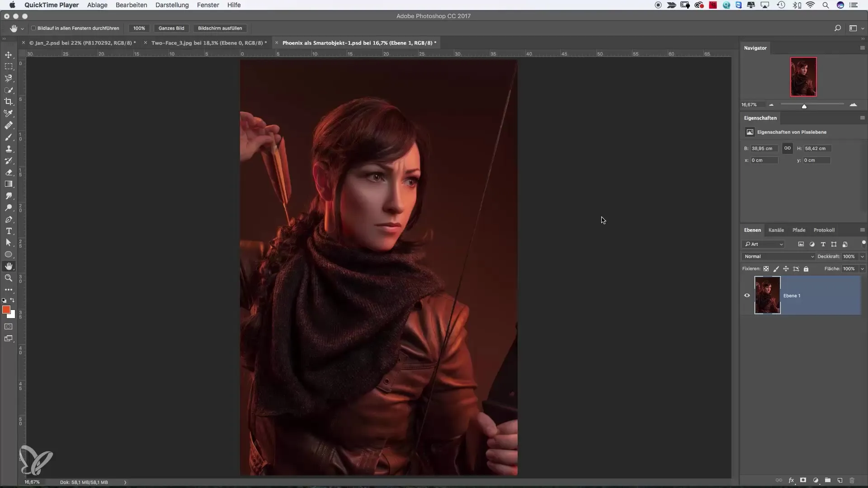Select the Eraser tool
Screen dimensions: 868x488
[9, 172]
